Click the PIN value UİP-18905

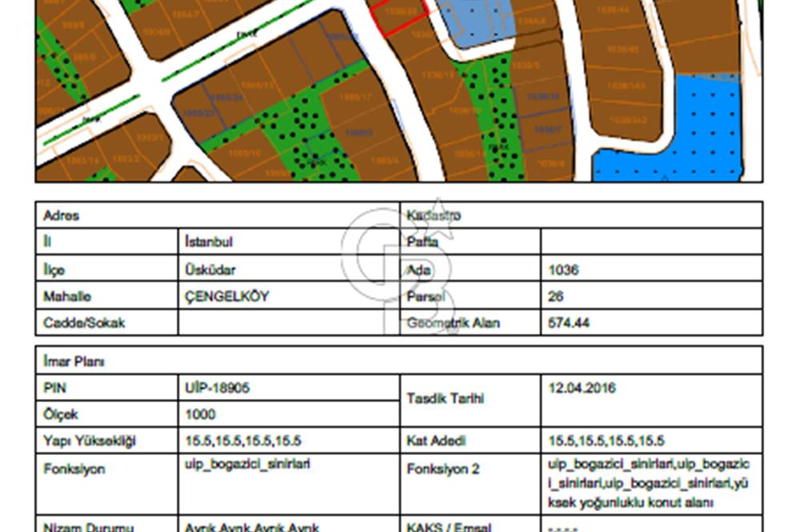(x=217, y=388)
